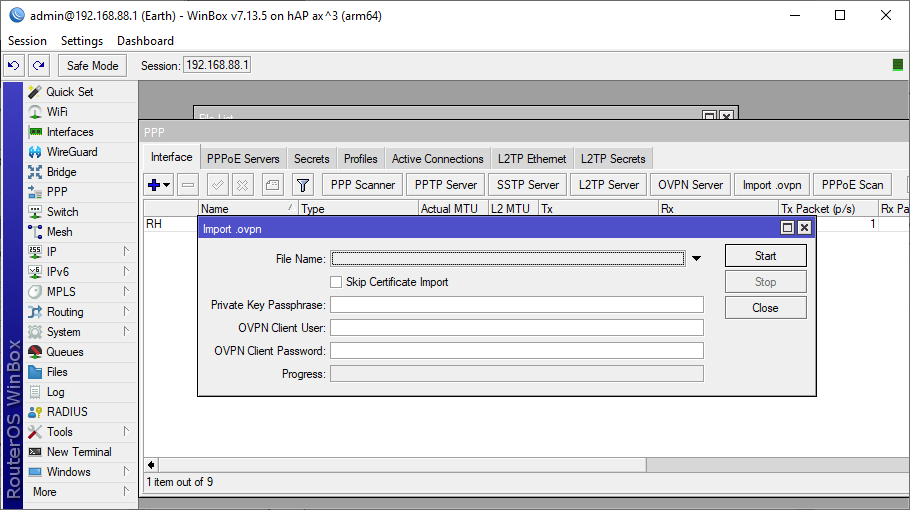Click the OVPN Client User field
910x510 pixels.
tap(517, 328)
